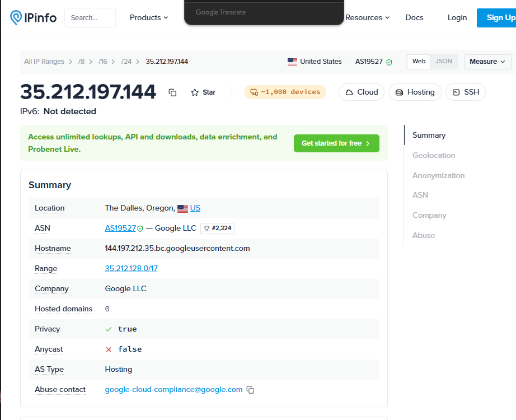The height and width of the screenshot is (420, 516).
Task: Click the Location label
Action: [50, 208]
